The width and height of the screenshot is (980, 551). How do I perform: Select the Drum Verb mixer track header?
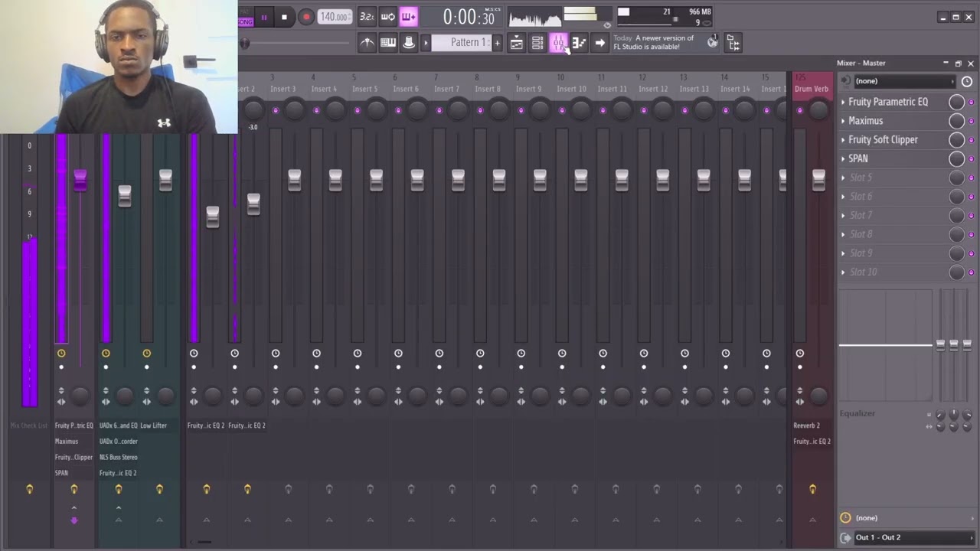pos(812,85)
